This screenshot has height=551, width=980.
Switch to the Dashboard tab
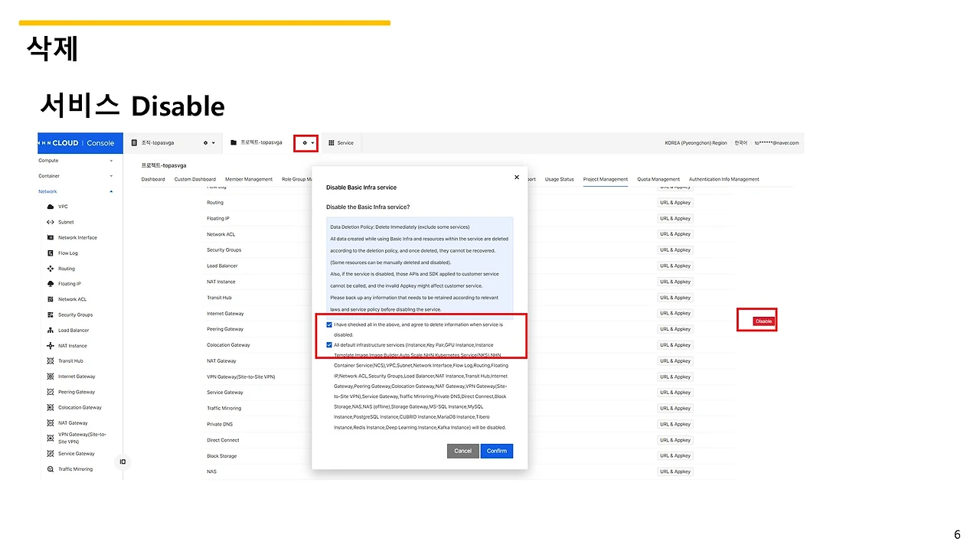tap(153, 180)
